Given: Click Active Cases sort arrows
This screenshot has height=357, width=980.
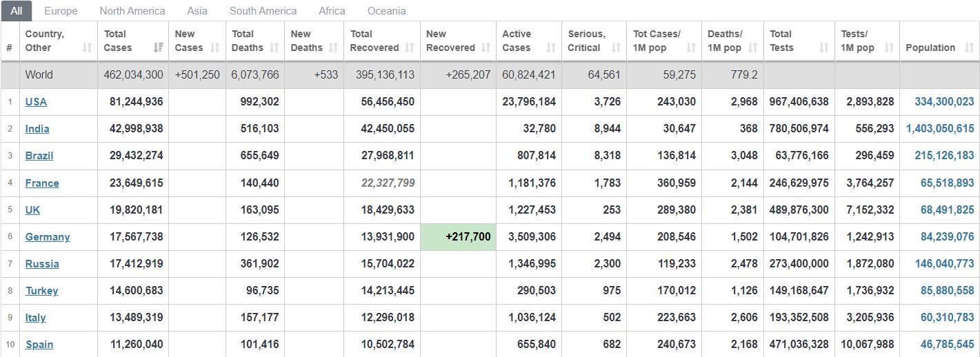Looking at the screenshot, I should click(551, 48).
